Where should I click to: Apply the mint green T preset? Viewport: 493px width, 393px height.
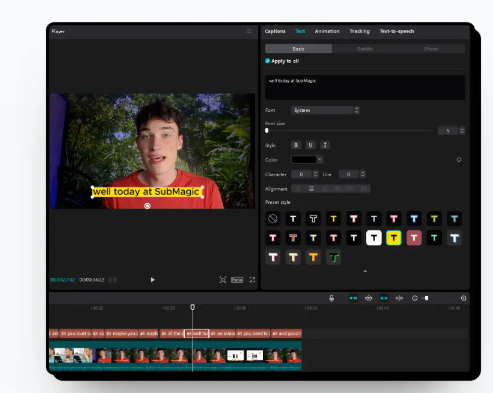pyautogui.click(x=434, y=238)
